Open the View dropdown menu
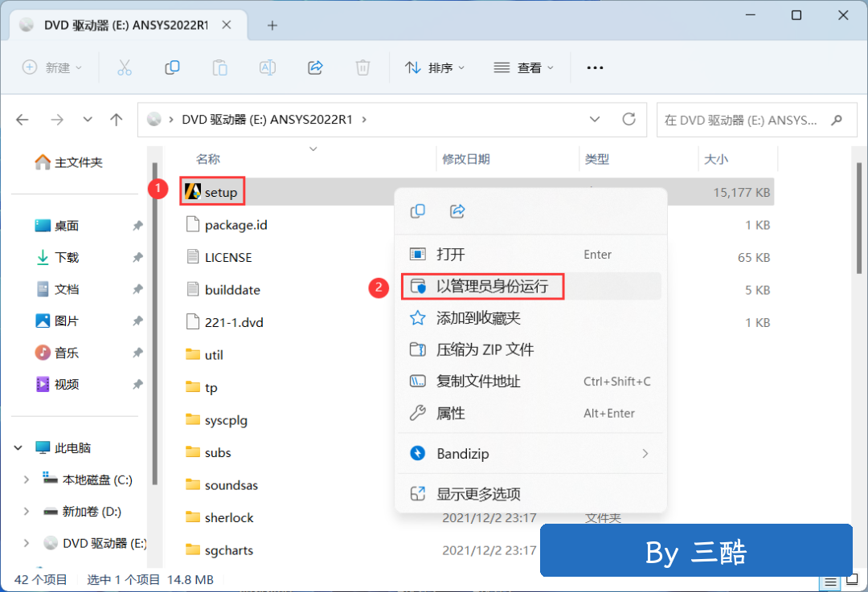This screenshot has width=868, height=592. pos(523,67)
